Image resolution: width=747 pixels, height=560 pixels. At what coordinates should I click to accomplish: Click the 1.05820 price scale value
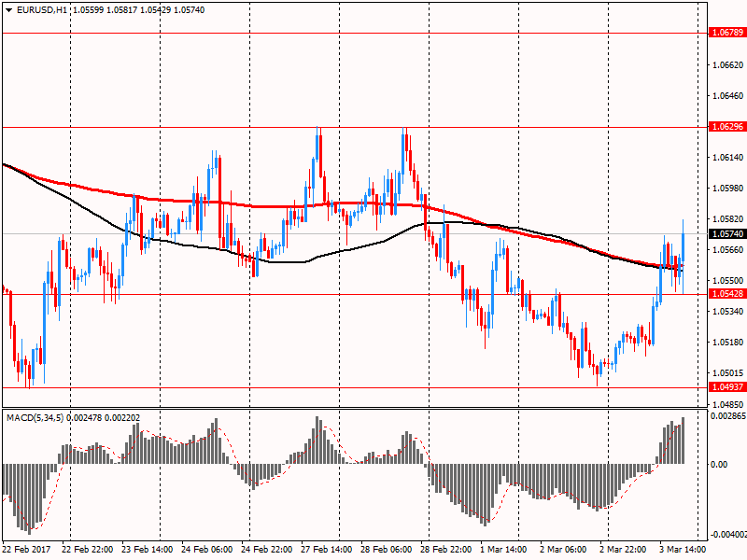[728, 219]
